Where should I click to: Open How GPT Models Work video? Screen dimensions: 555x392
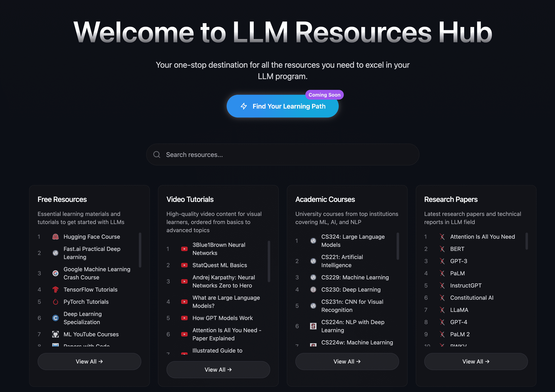click(x=222, y=318)
